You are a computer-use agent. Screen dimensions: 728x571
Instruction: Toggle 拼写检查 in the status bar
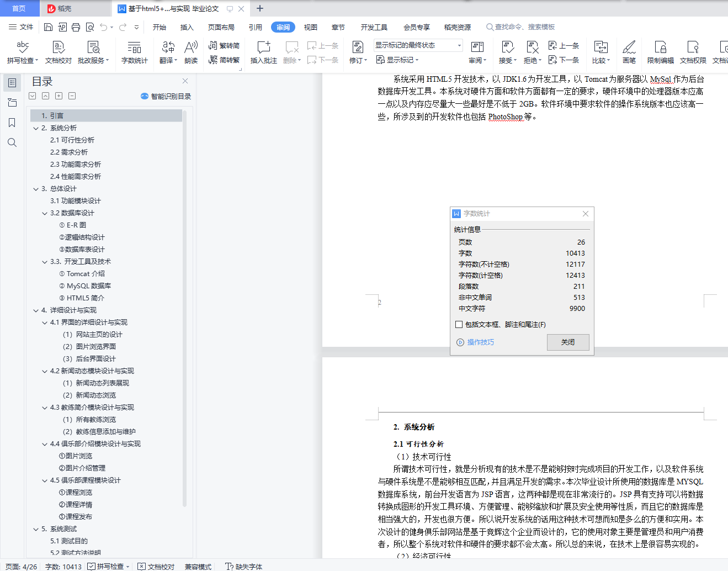point(105,567)
